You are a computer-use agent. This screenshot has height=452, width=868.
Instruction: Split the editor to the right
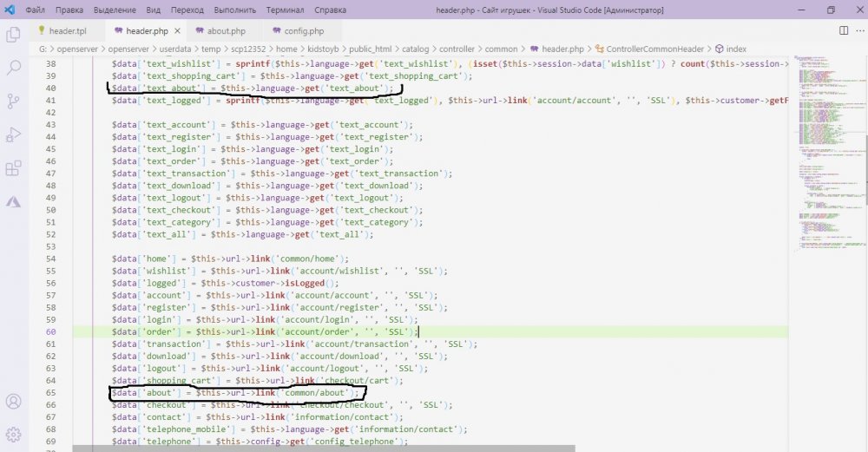pyautogui.click(x=844, y=30)
